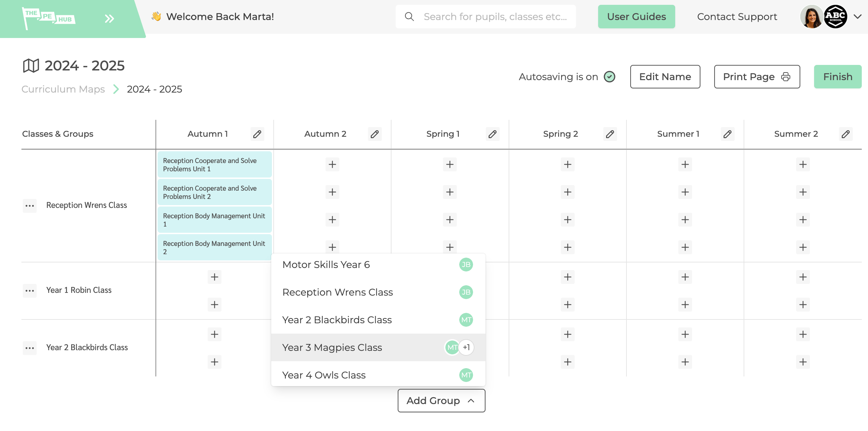Open the Curriculum Maps breadcrumb link
This screenshot has height=431, width=868.
(x=63, y=89)
